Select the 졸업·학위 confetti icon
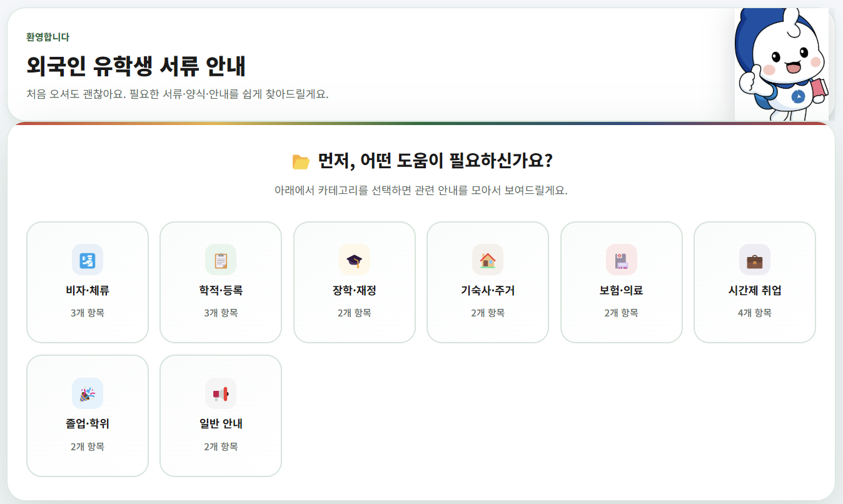 pos(87,393)
